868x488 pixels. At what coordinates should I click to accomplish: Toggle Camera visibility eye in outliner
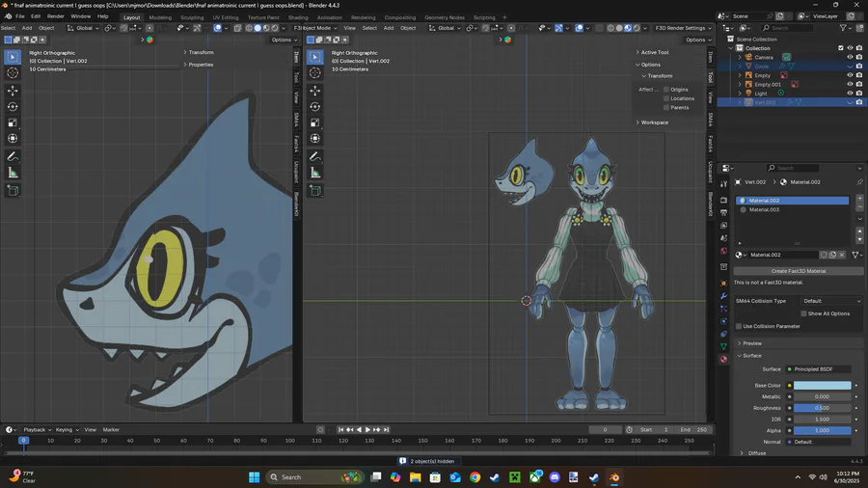pos(850,57)
